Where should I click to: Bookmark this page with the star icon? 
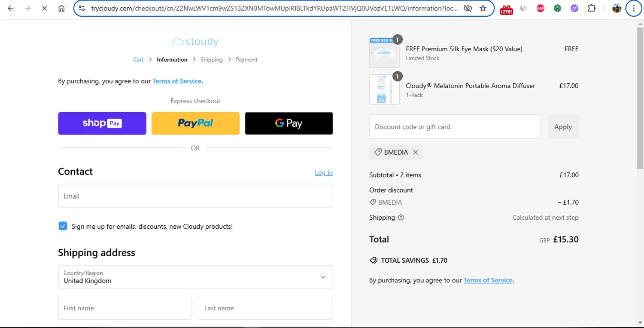tap(483, 8)
